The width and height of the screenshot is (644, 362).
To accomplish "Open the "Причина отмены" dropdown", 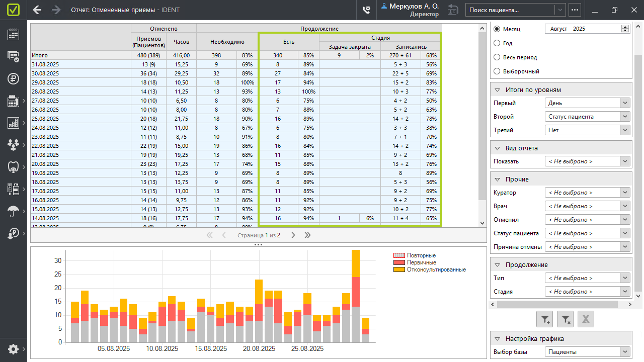I will click(x=588, y=247).
